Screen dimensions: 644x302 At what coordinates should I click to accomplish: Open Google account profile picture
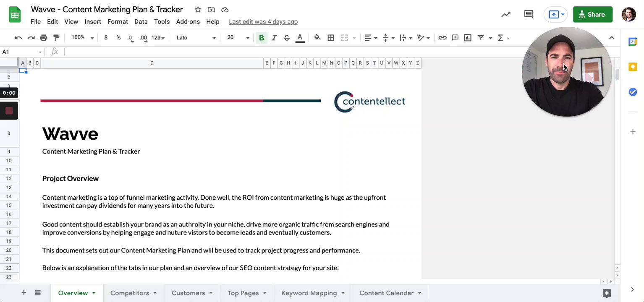click(629, 15)
